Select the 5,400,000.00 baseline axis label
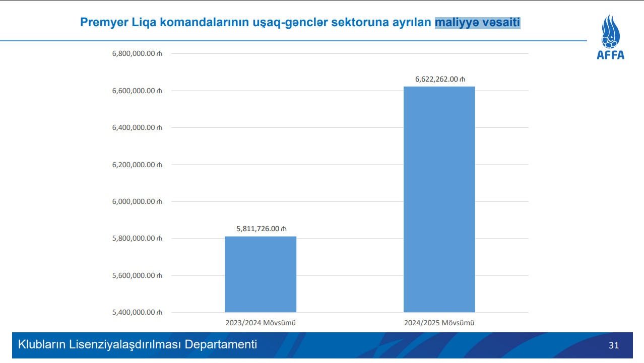644x363 pixels. point(137,313)
